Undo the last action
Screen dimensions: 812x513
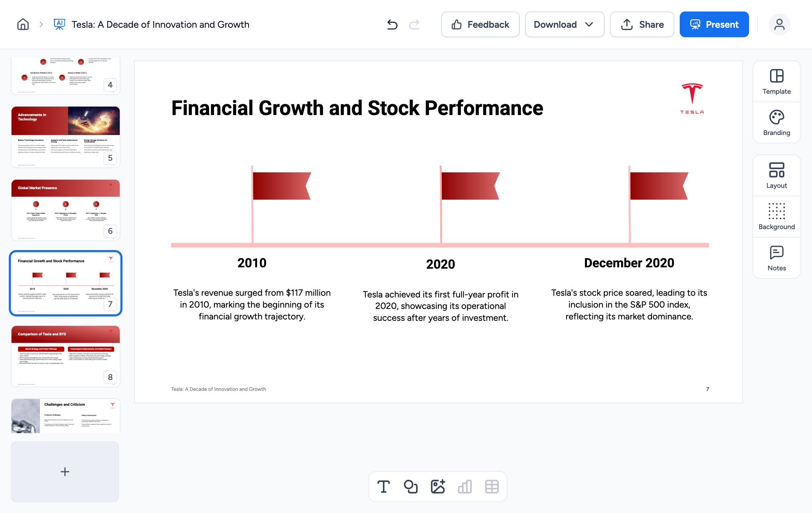click(392, 24)
